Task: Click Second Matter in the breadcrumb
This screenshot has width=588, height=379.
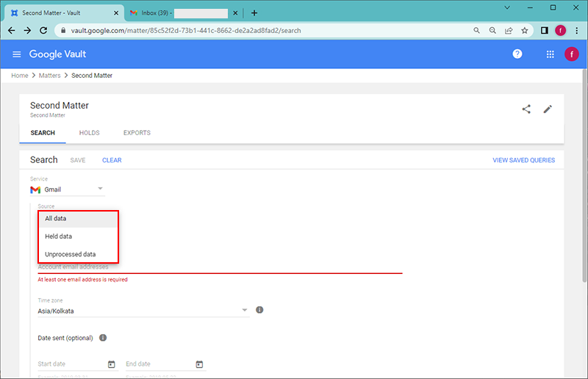Action: 92,76
